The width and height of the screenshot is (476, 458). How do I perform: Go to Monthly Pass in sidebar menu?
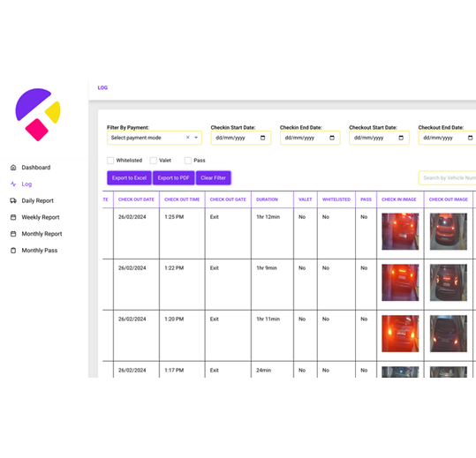pos(40,251)
